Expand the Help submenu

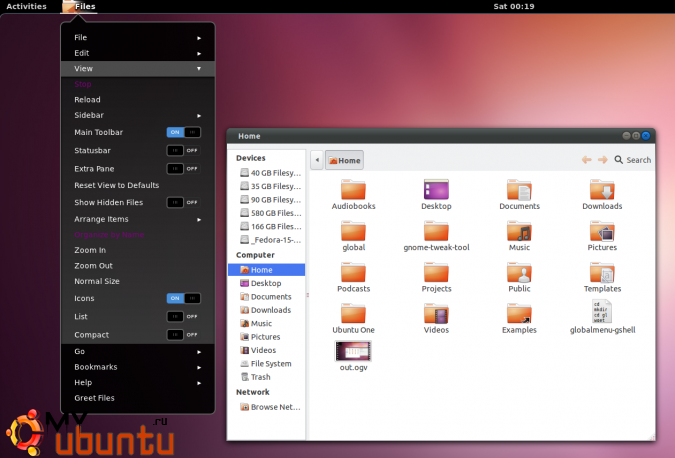(x=138, y=382)
